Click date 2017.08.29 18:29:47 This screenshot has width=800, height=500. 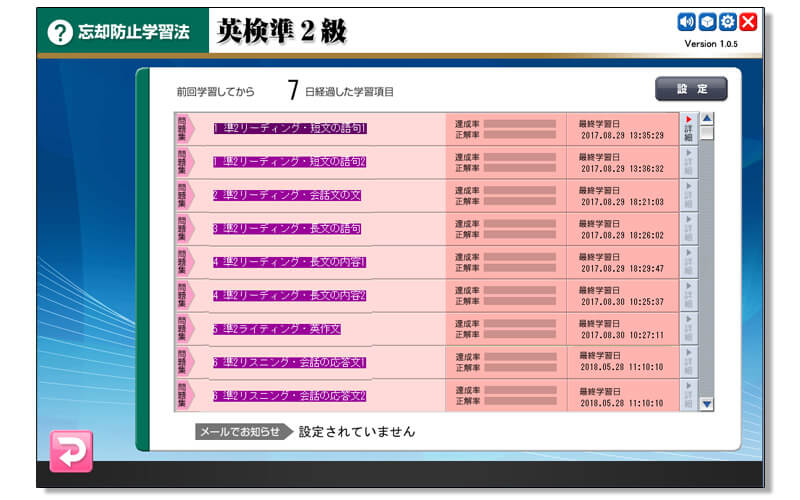[622, 269]
